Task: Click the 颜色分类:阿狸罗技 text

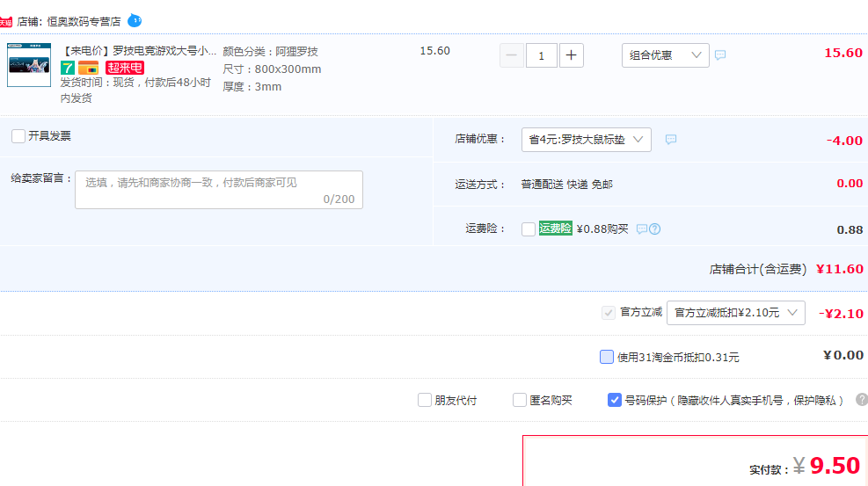Action: tap(270, 52)
